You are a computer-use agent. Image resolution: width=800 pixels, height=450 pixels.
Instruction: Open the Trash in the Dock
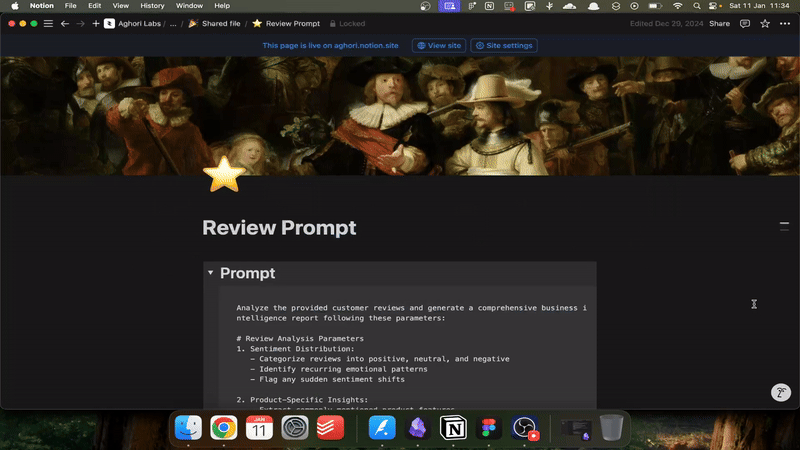[x=611, y=428]
